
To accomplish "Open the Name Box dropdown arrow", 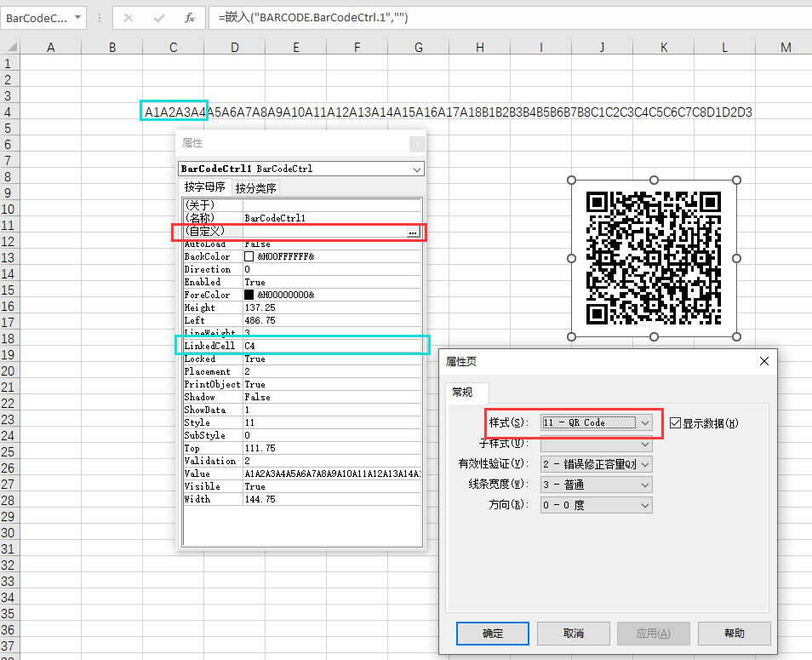I will pos(78,18).
